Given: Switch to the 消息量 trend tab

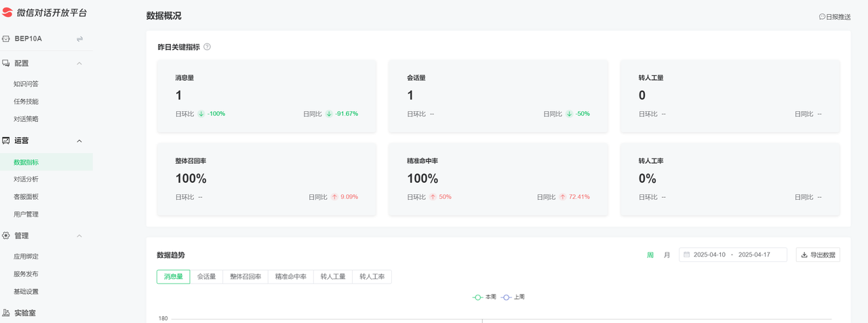Looking at the screenshot, I should [x=173, y=276].
